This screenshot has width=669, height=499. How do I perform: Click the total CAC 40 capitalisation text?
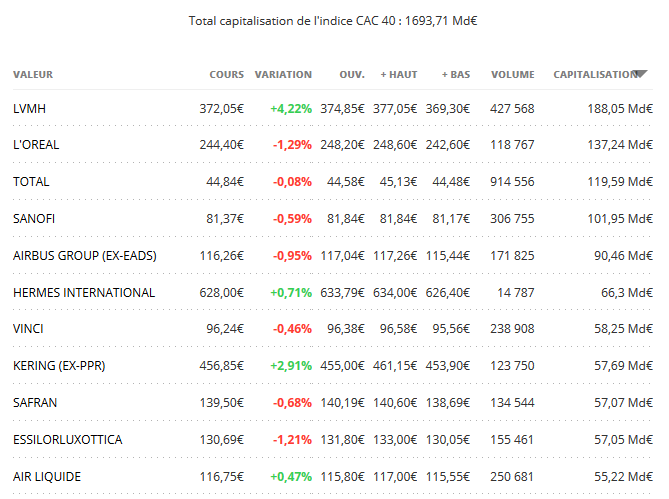pyautogui.click(x=333, y=21)
